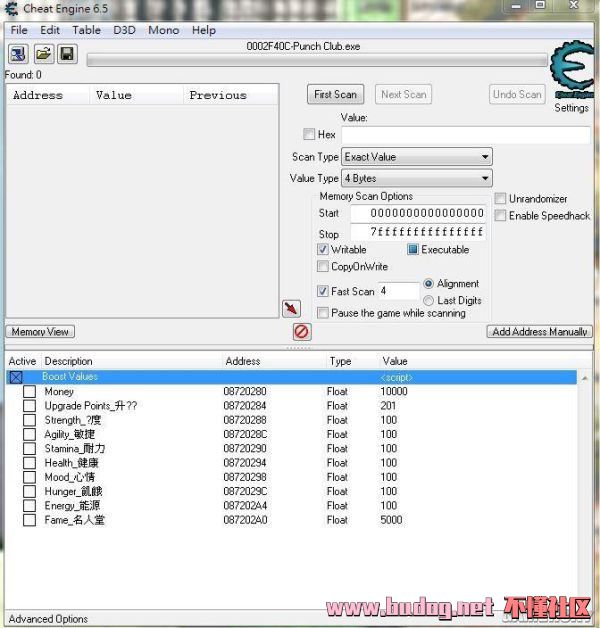Select the Last Digits radio button
This screenshot has width=600, height=628.
(x=428, y=300)
